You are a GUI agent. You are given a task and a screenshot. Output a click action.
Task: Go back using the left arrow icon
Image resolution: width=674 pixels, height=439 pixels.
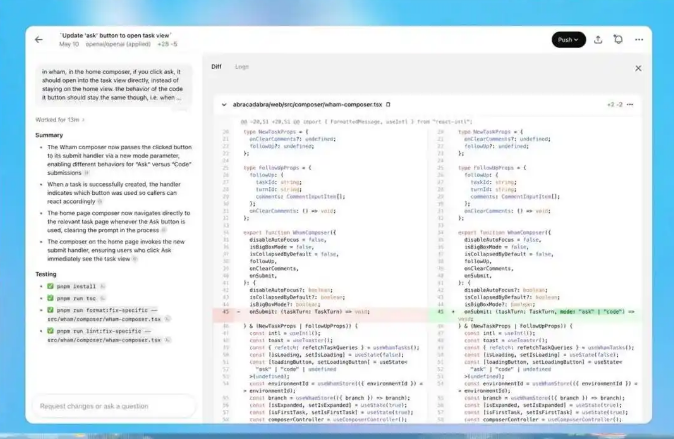(39, 40)
